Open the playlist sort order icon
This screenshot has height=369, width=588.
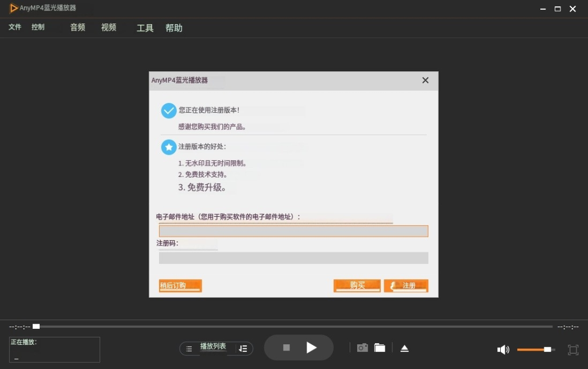(242, 348)
